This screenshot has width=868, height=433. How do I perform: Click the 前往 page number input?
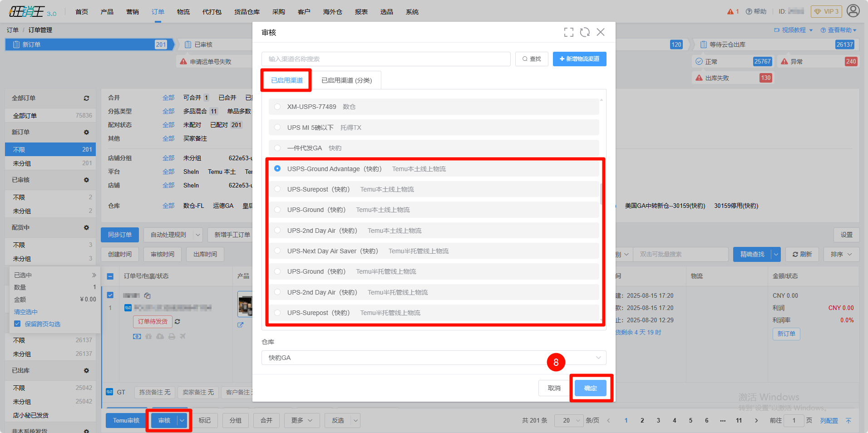794,421
